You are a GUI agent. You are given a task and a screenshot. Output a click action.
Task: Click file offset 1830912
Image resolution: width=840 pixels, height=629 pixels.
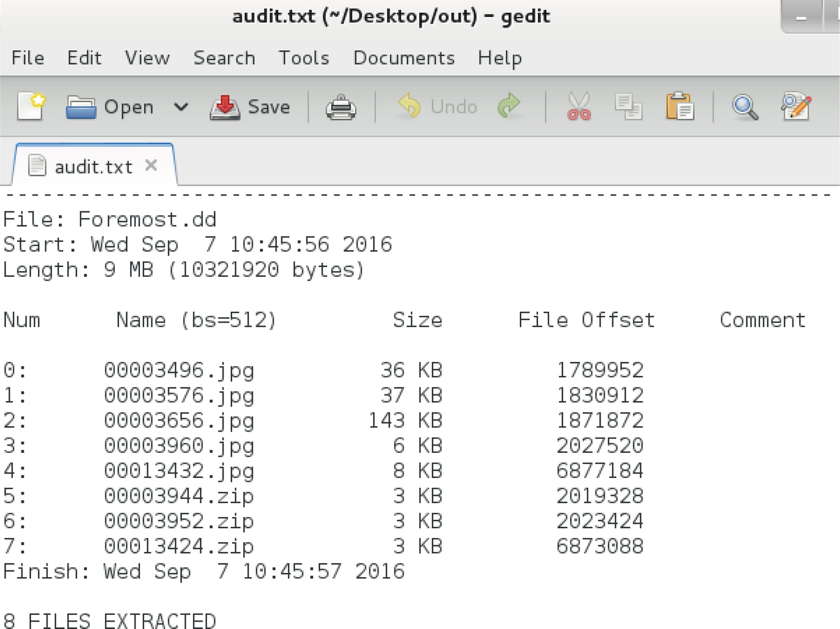coord(600,395)
